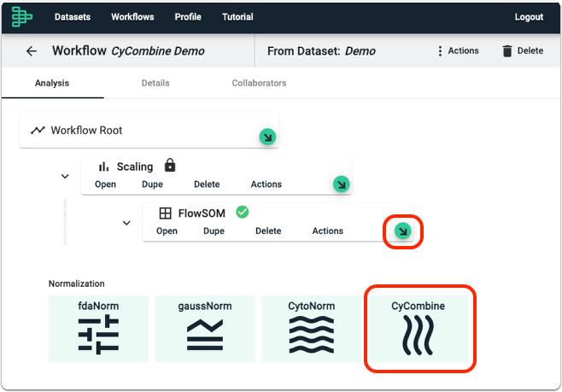Click the back arrow beside Workflow title

32,51
